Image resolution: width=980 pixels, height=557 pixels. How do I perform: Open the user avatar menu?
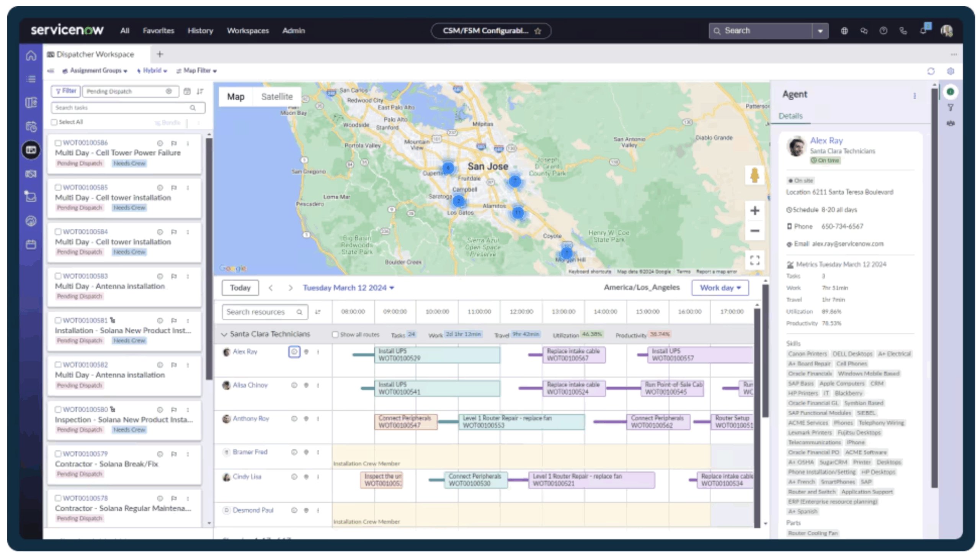pos(947,31)
